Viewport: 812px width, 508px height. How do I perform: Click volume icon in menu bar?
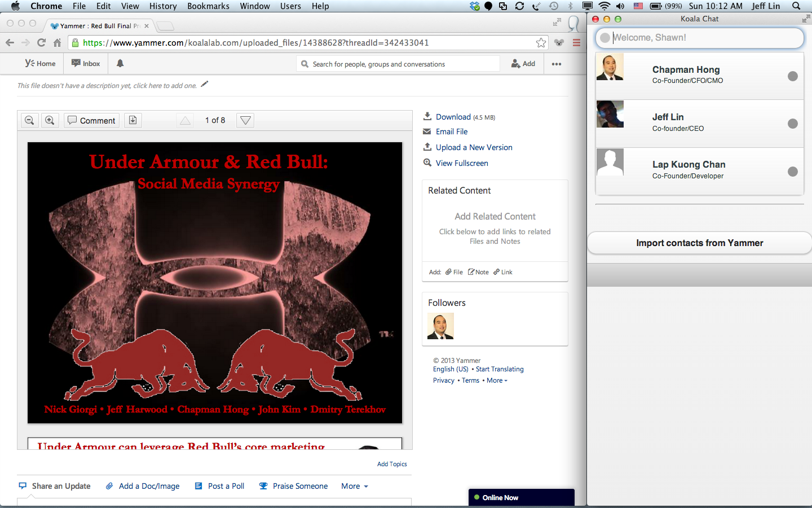click(620, 6)
